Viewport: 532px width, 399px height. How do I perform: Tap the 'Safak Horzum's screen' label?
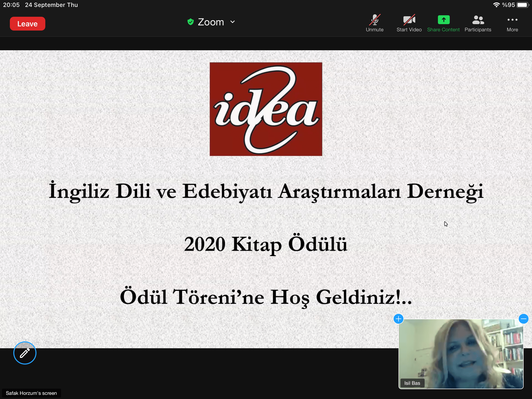tap(31, 393)
